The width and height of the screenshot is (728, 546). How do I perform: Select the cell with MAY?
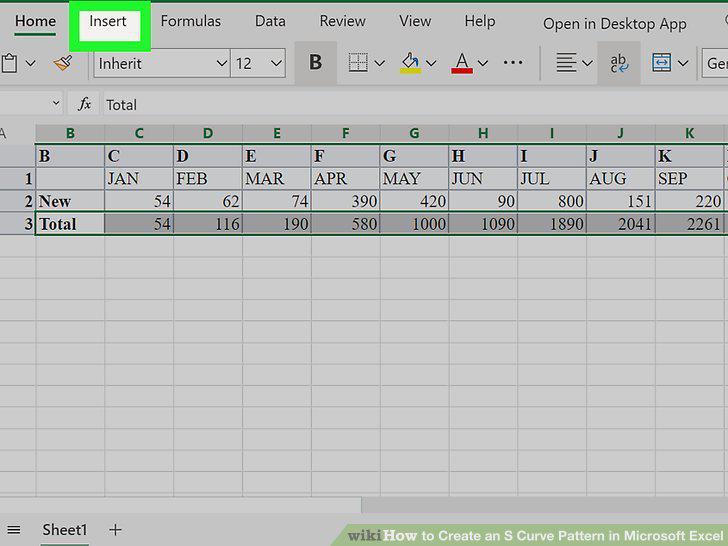tap(414, 179)
